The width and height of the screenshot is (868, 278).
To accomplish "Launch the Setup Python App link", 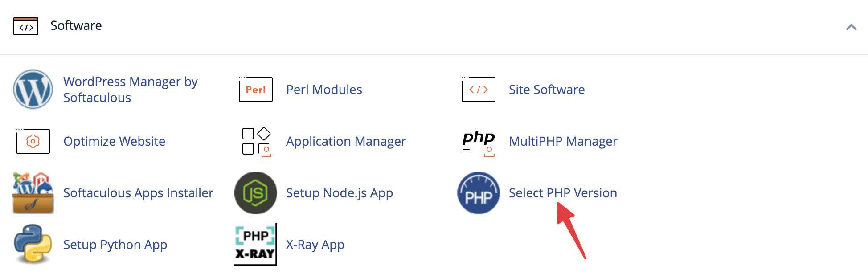I will click(115, 245).
